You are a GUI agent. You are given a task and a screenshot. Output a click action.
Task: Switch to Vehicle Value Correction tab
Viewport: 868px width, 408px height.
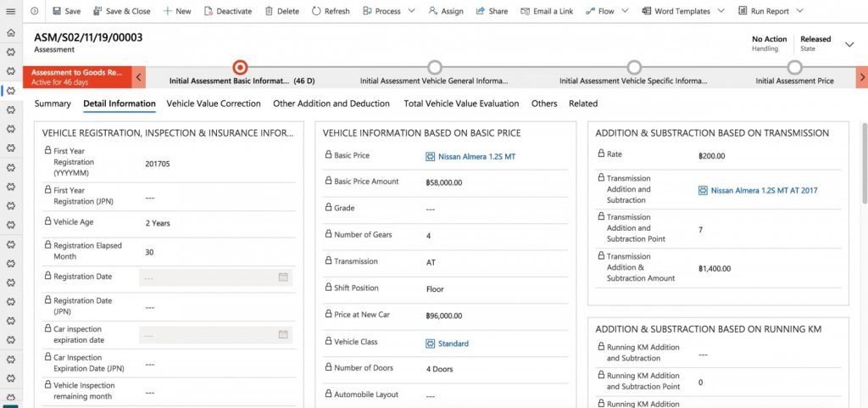click(x=214, y=103)
